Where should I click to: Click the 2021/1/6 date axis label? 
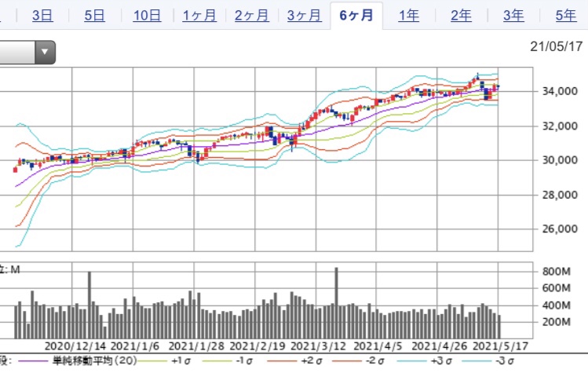(135, 346)
